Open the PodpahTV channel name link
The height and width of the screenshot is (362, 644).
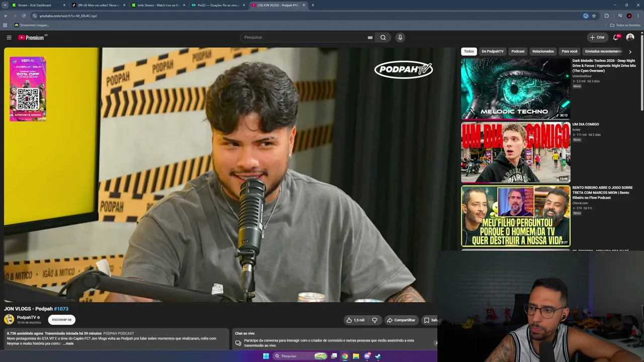[27, 317]
